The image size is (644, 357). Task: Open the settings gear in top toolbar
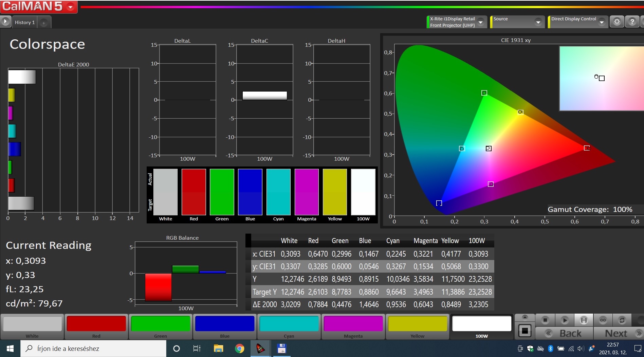click(x=617, y=22)
